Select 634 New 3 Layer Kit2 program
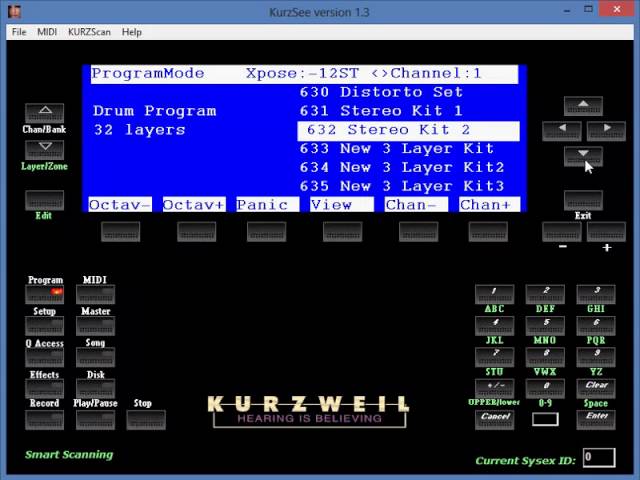640x480 pixels. 402,167
